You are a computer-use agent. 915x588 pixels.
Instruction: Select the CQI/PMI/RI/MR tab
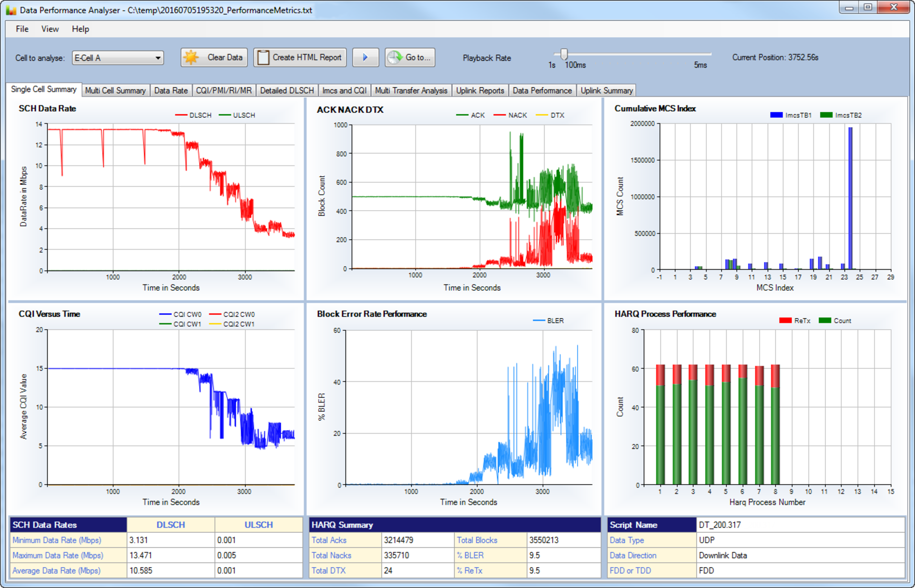(224, 90)
